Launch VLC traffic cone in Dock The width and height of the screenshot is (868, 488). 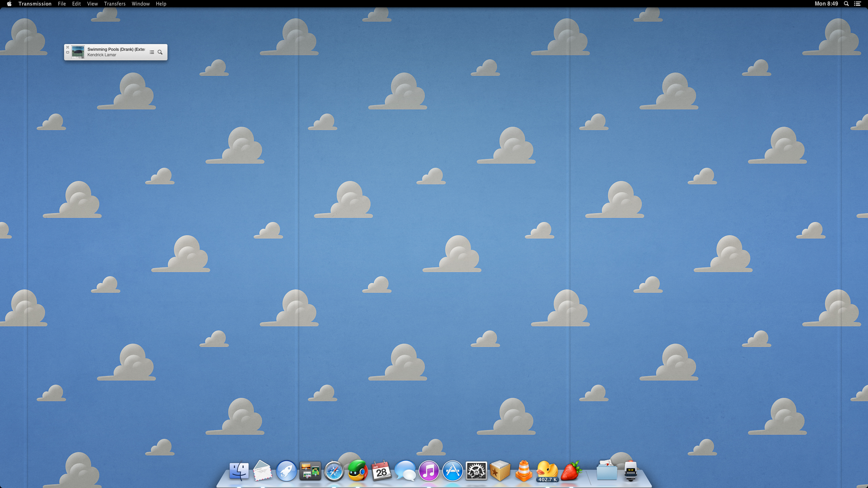pyautogui.click(x=524, y=470)
